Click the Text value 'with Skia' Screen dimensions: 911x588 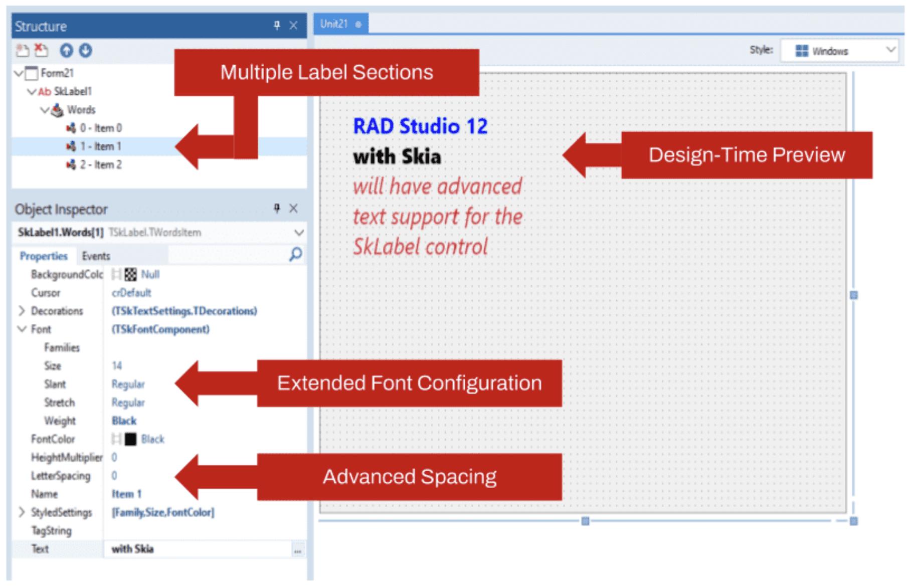pos(132,549)
